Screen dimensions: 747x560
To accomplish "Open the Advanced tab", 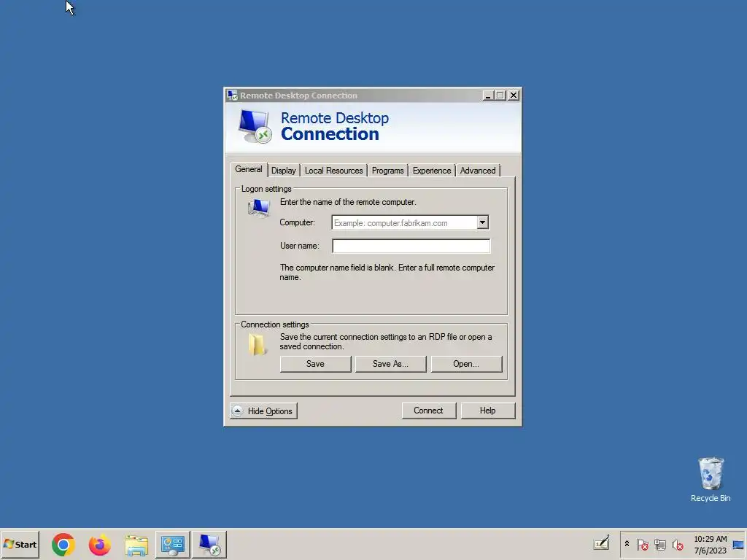I will (477, 171).
